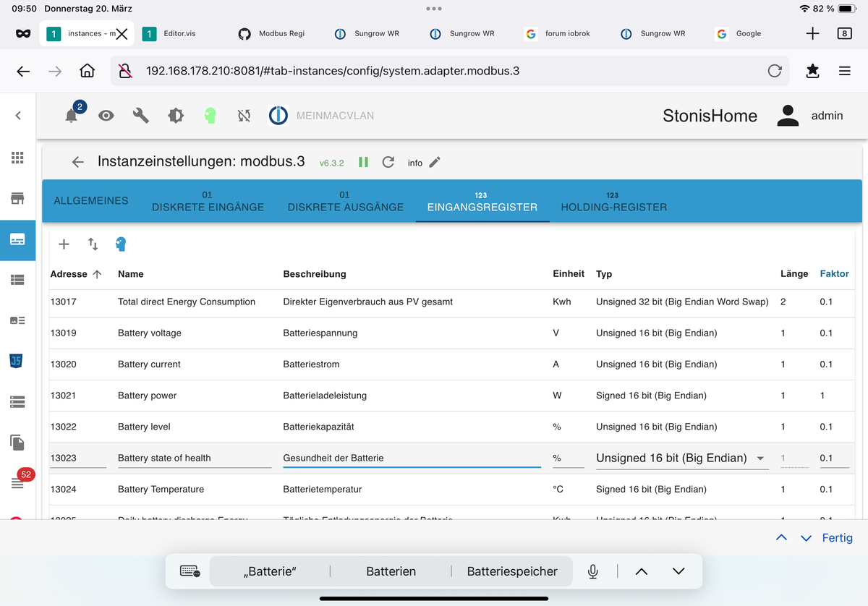Edit the info text pencil icon

coord(435,162)
